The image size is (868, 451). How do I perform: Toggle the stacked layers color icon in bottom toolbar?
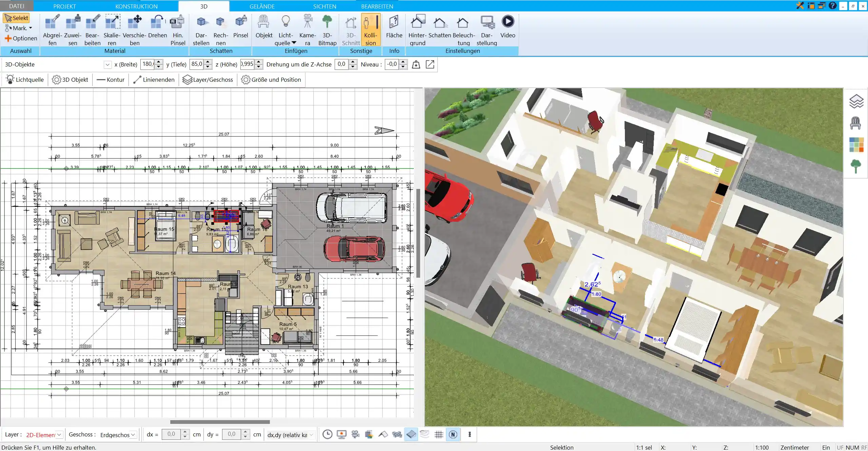(369, 434)
